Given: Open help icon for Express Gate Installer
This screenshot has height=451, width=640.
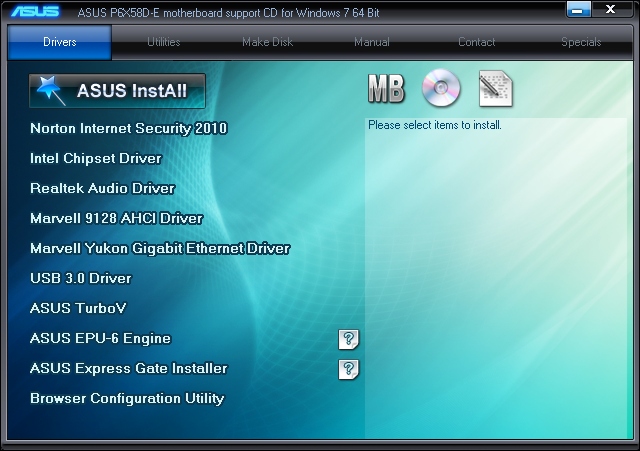Looking at the screenshot, I should (348, 369).
